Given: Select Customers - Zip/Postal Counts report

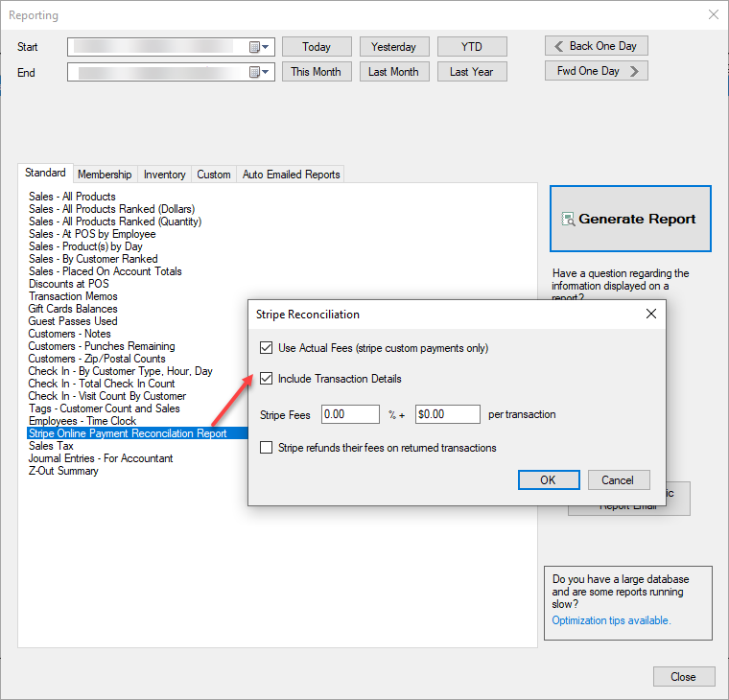Looking at the screenshot, I should tap(97, 359).
